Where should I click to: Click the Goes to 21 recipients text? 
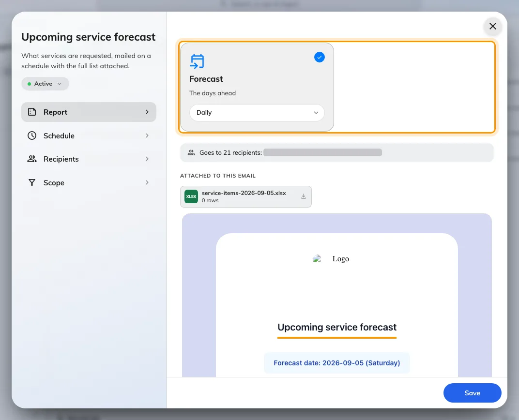(x=231, y=152)
